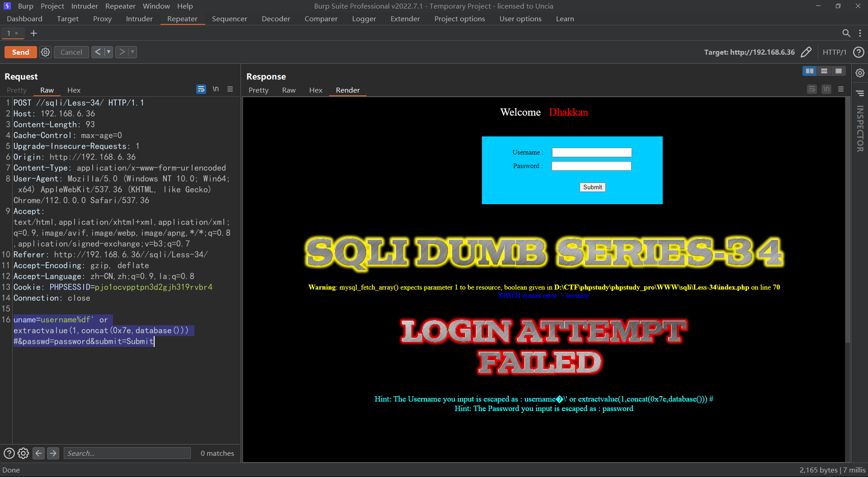Click the Send button

[20, 52]
